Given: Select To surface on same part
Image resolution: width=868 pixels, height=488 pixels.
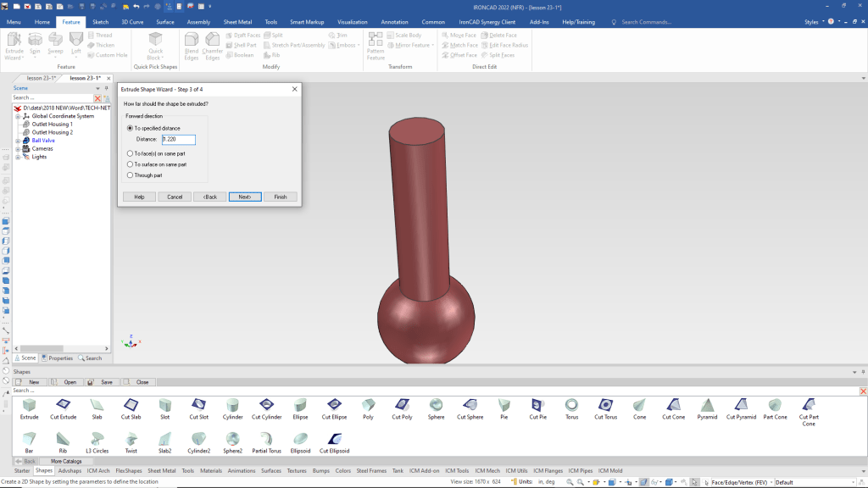Looking at the screenshot, I should pos(130,164).
